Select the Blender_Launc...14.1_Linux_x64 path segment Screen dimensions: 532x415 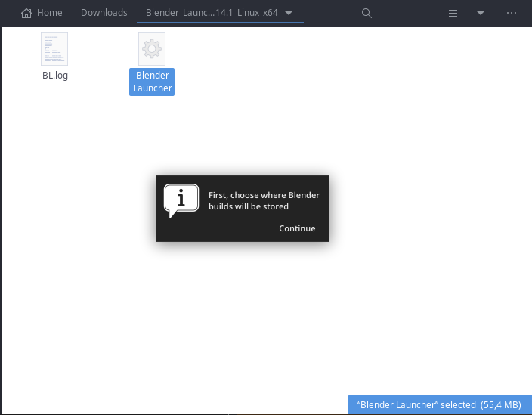pyautogui.click(x=212, y=13)
